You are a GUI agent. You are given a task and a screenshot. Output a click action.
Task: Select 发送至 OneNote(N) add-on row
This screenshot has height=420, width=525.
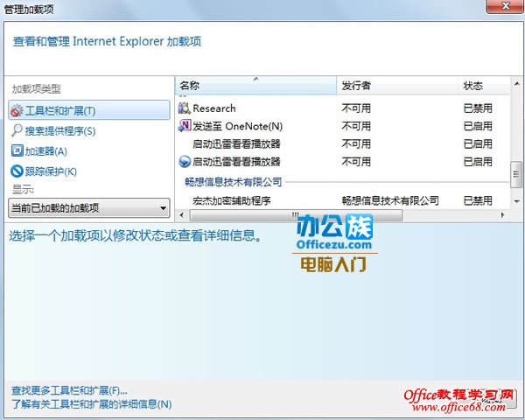343,126
